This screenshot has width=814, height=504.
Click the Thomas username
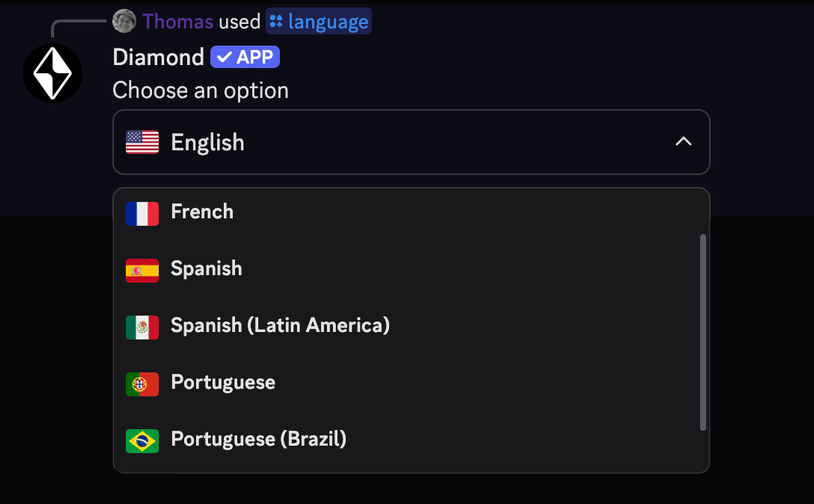(x=178, y=21)
